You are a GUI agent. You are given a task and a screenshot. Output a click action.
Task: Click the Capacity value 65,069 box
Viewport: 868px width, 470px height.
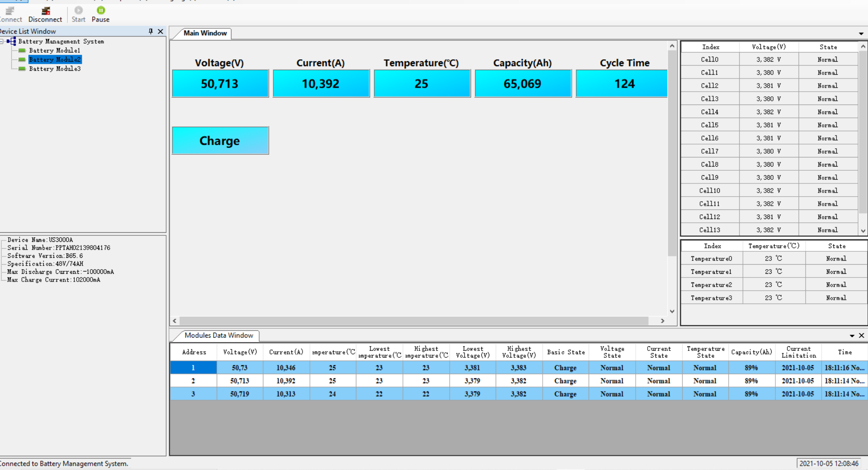(523, 84)
